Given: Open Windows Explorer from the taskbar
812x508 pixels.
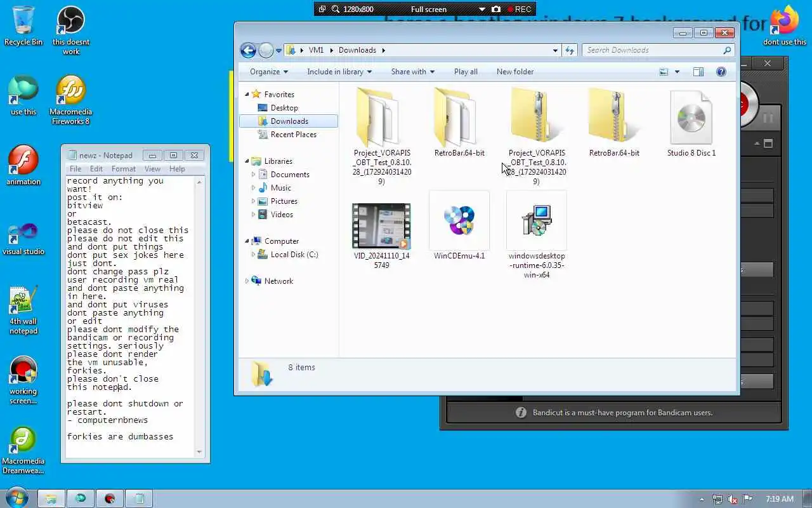Looking at the screenshot, I should click(51, 498).
